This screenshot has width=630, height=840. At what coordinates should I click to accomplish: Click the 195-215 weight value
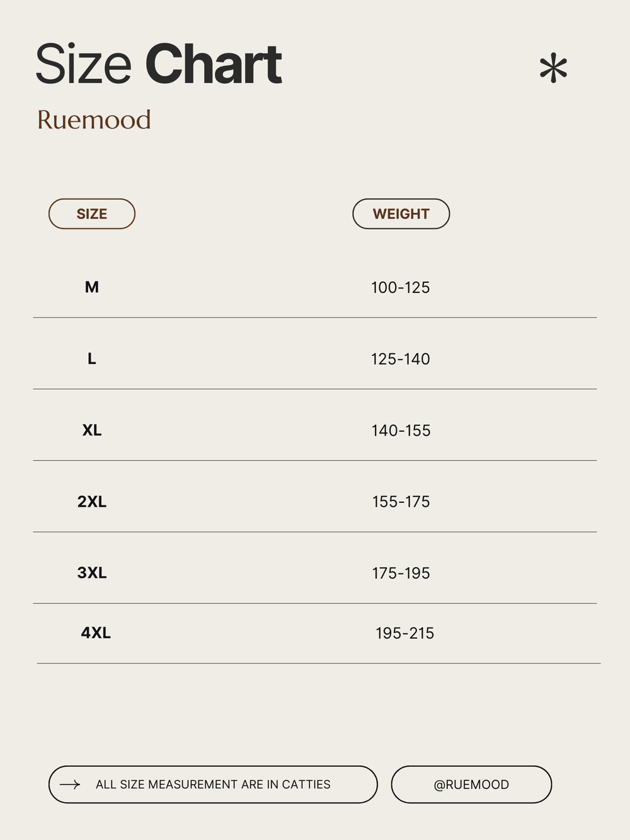point(405,633)
